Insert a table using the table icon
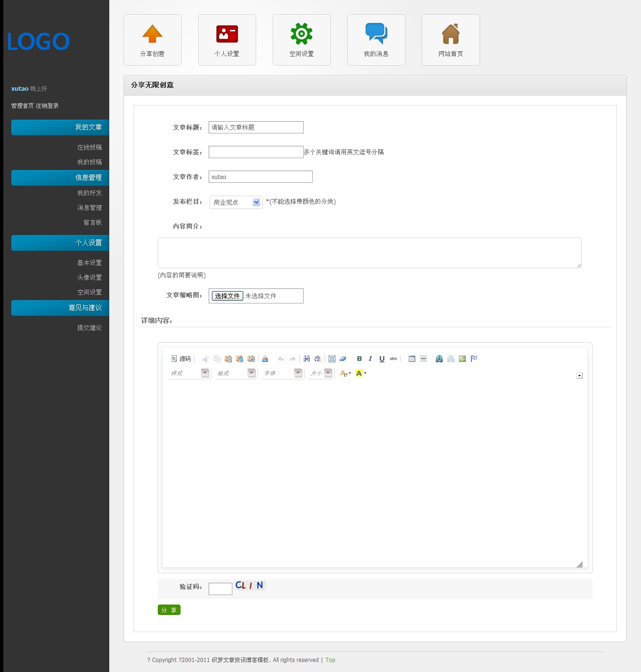 412,359
